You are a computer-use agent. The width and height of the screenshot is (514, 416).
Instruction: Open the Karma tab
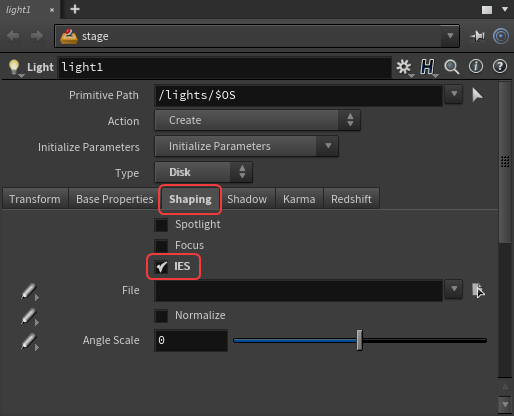point(299,199)
